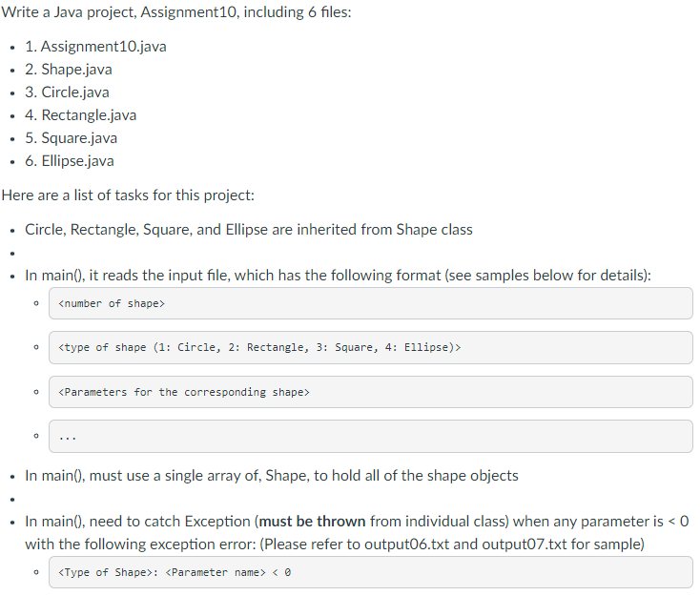Click the Rectangle.java list item

click(x=80, y=115)
